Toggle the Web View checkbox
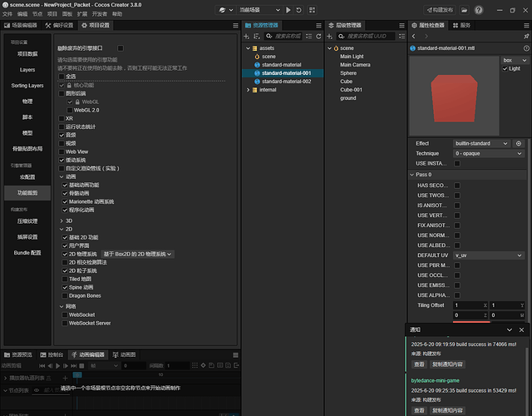This screenshot has height=416, width=532. (62, 151)
